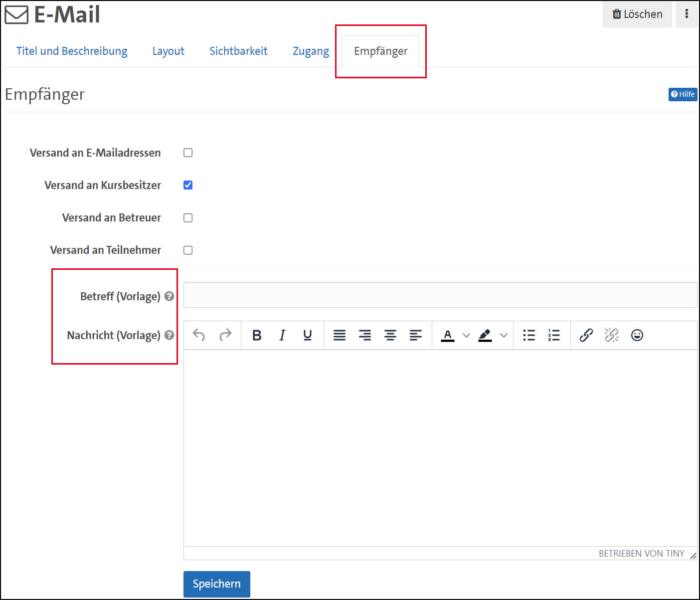Click the undo arrow
Image resolution: width=700 pixels, height=600 pixels.
(199, 335)
